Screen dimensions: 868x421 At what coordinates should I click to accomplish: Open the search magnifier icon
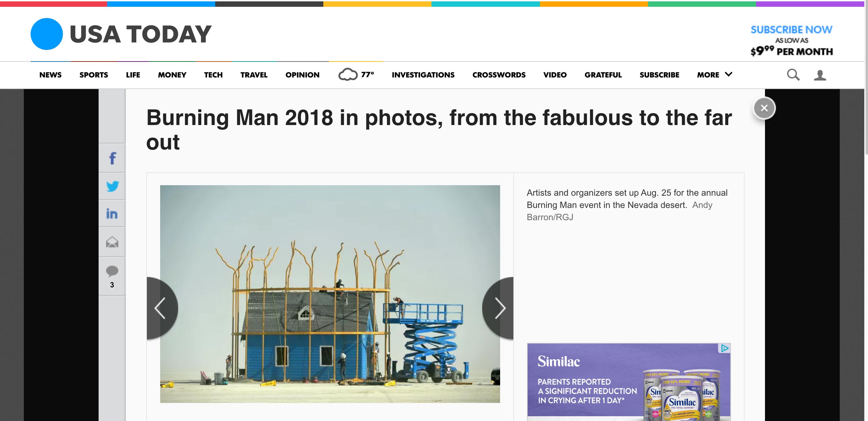pyautogui.click(x=793, y=75)
